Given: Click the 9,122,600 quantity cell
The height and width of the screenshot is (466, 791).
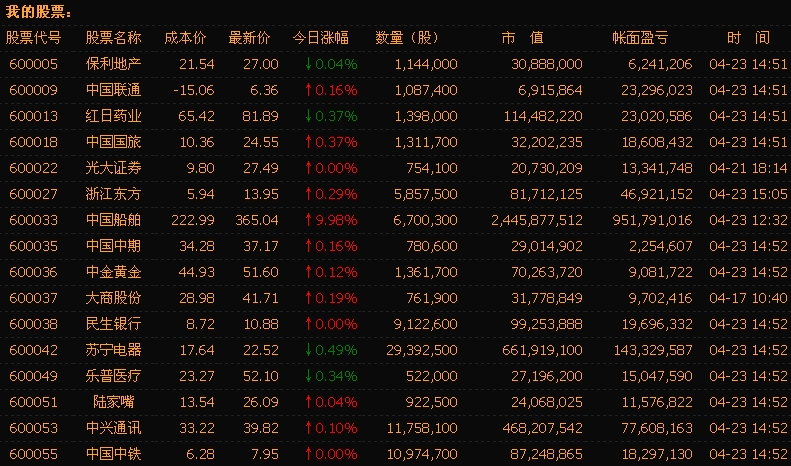Looking at the screenshot, I should pos(426,325).
